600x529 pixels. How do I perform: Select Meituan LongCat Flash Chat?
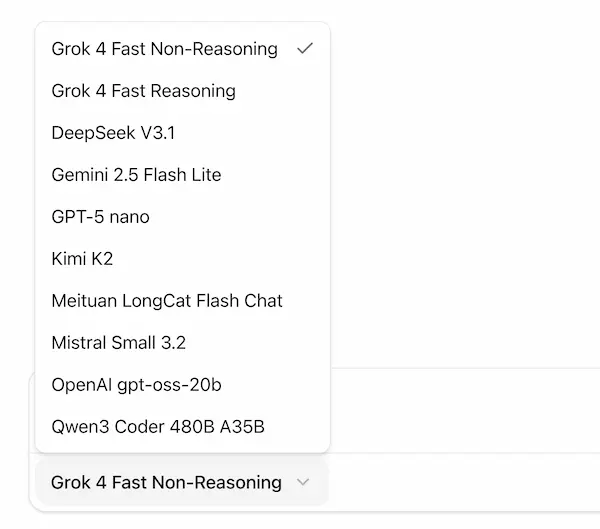183,300
